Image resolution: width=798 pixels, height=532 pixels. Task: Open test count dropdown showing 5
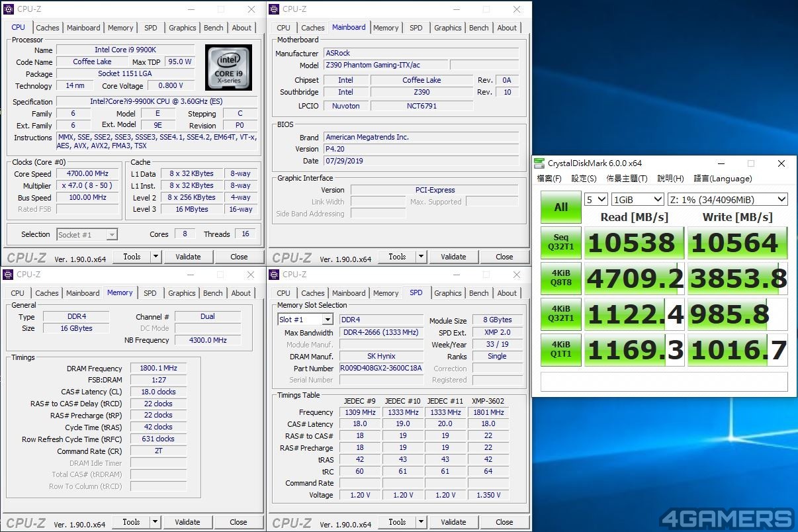point(596,199)
